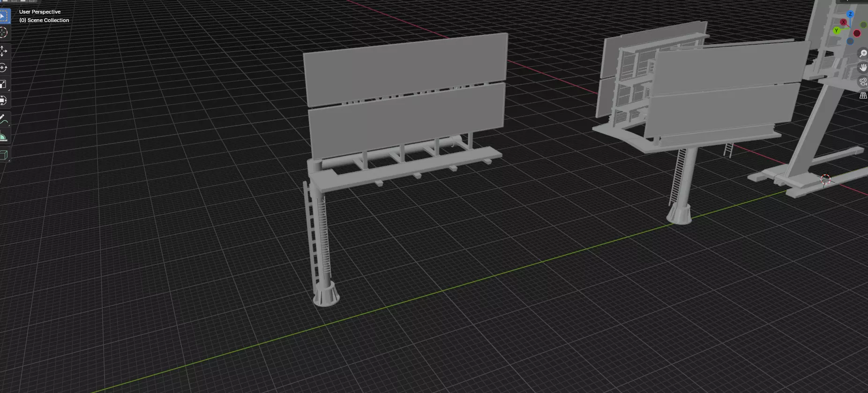
Task: Click the '(0) Scene Collection' text
Action: (44, 20)
